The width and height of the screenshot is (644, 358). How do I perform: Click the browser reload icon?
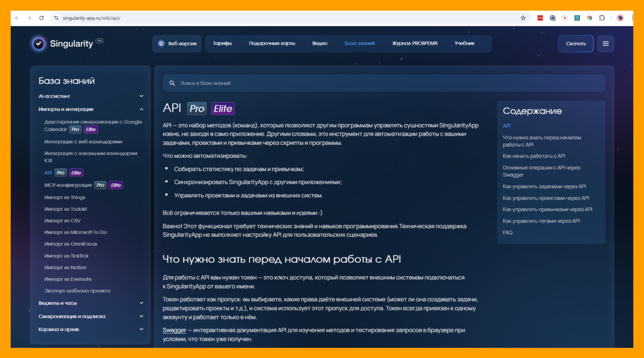coord(42,18)
